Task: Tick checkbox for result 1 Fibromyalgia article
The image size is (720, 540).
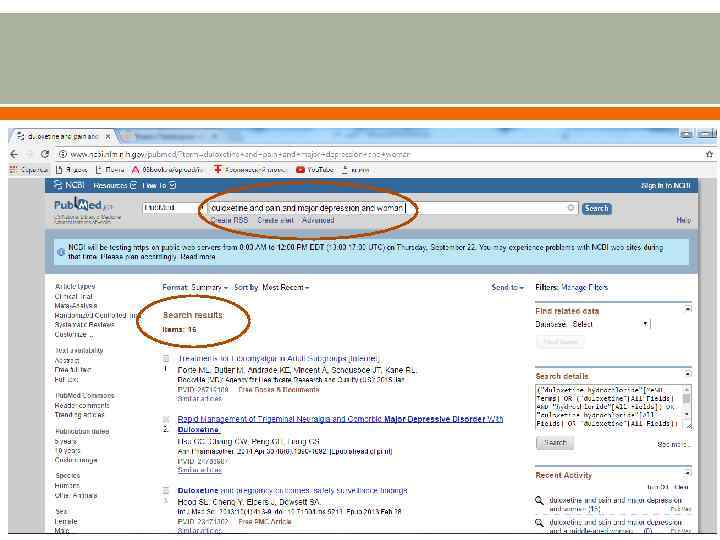Action: tap(166, 359)
